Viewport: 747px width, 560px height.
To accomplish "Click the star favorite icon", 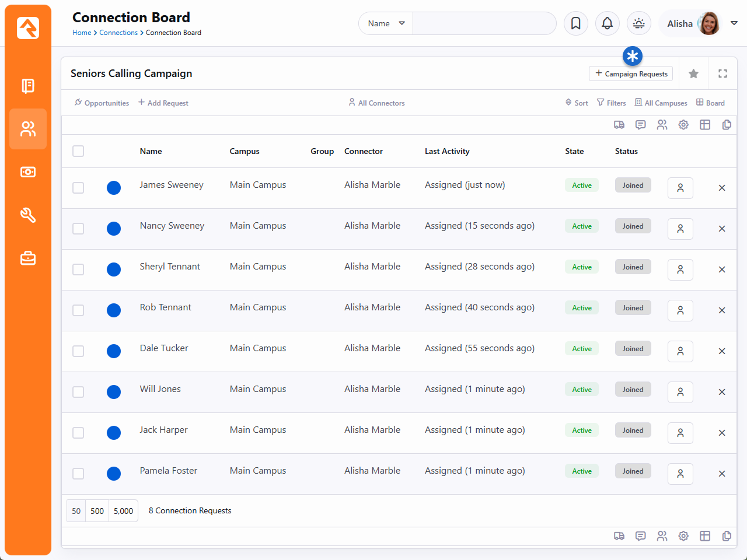I will click(693, 73).
